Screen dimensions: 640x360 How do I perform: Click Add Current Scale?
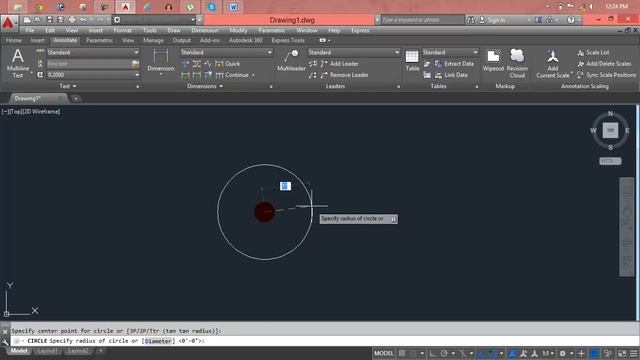(x=553, y=64)
